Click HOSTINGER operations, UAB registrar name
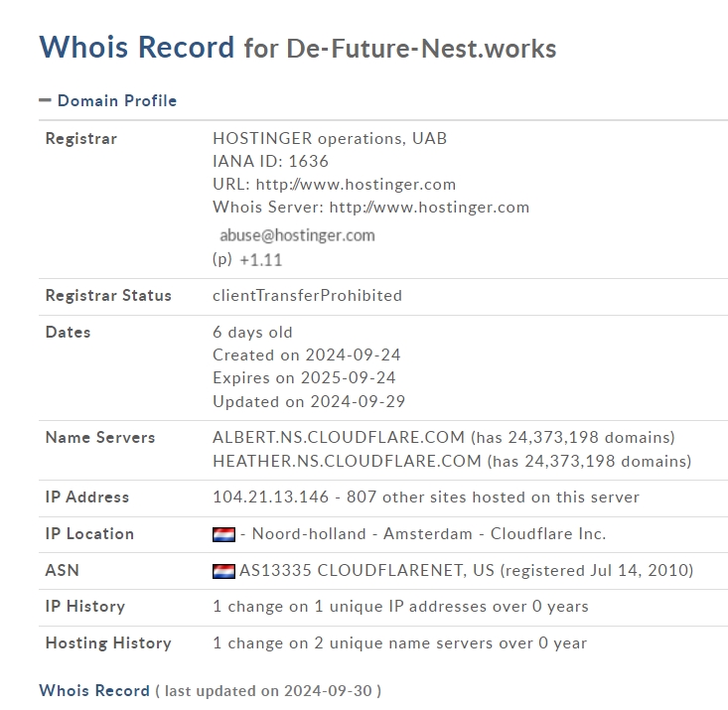 (x=330, y=138)
